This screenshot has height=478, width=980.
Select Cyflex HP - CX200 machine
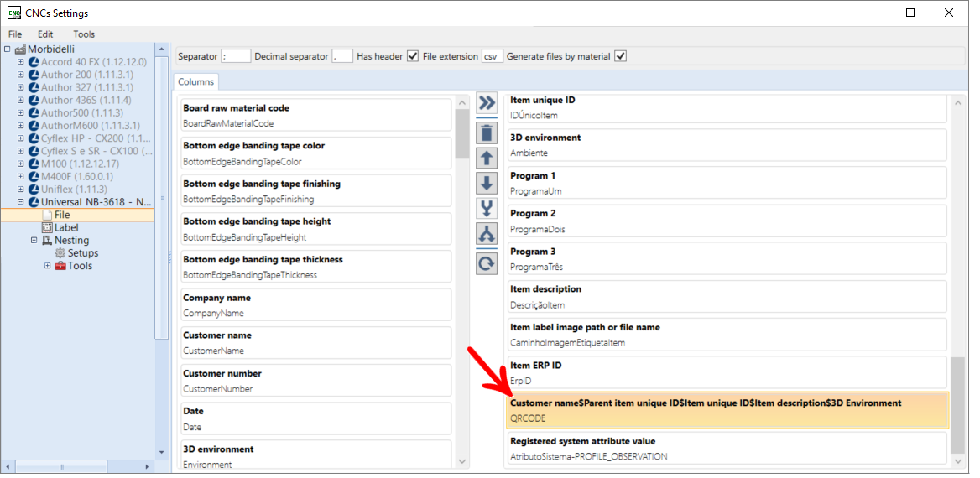(x=96, y=138)
